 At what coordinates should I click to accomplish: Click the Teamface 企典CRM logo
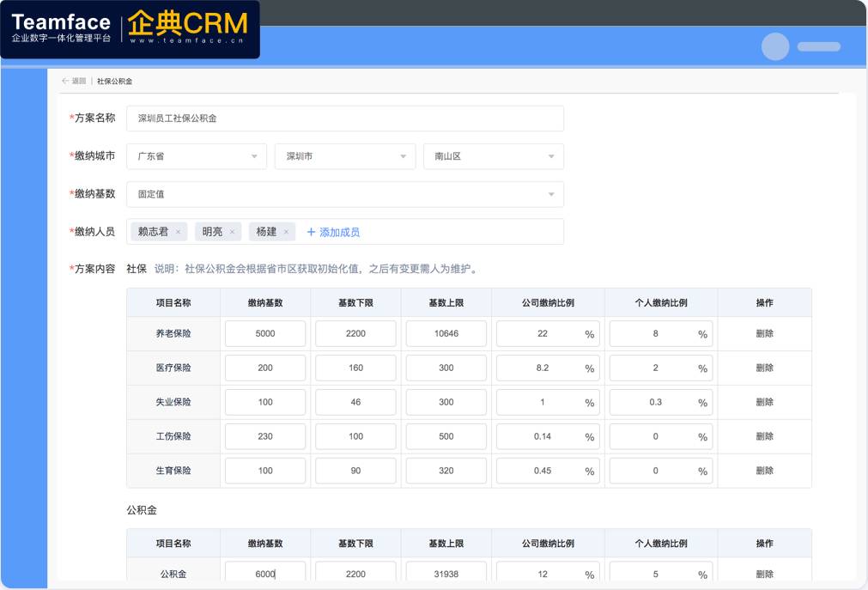tap(130, 29)
